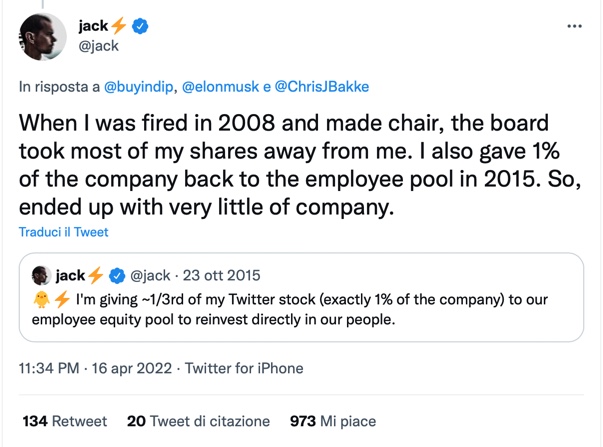View the 20 Tweet di citazione list
Image resolution: width=603 pixels, height=447 pixels.
coord(198,421)
